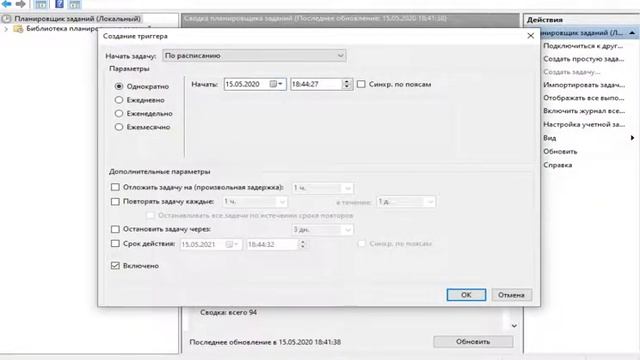The image size is (640, 360).
Task: Click Подключиться к другому компьютеру action
Action: pyautogui.click(x=583, y=46)
